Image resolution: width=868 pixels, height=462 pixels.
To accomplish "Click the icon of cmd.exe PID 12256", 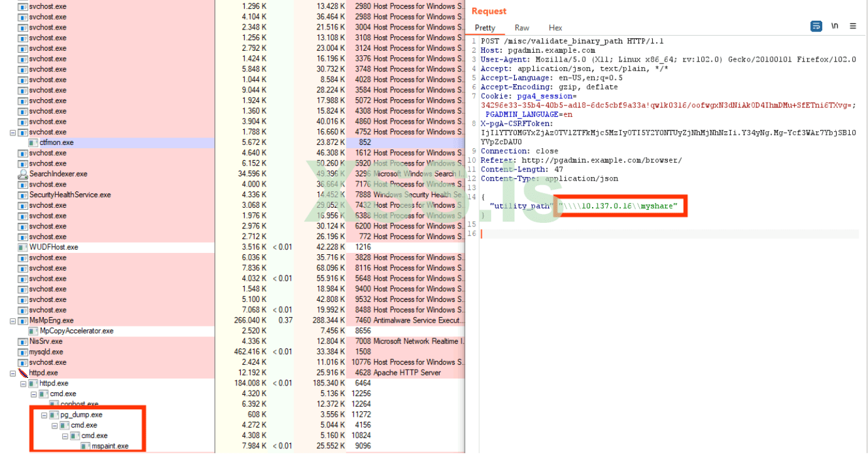I will click(43, 394).
